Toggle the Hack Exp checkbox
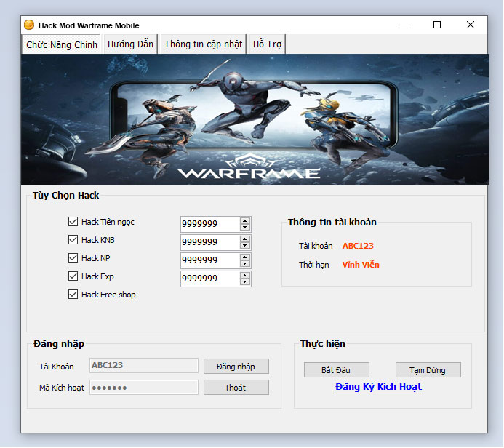504x448 pixels. click(73, 276)
